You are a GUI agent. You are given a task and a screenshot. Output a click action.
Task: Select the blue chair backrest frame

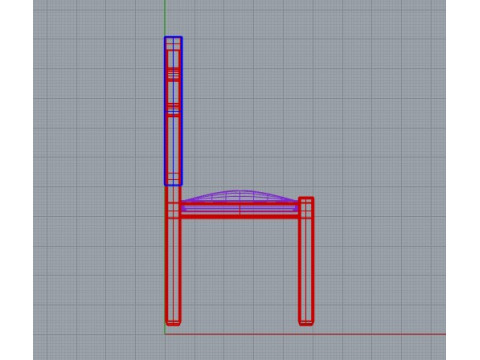173,111
